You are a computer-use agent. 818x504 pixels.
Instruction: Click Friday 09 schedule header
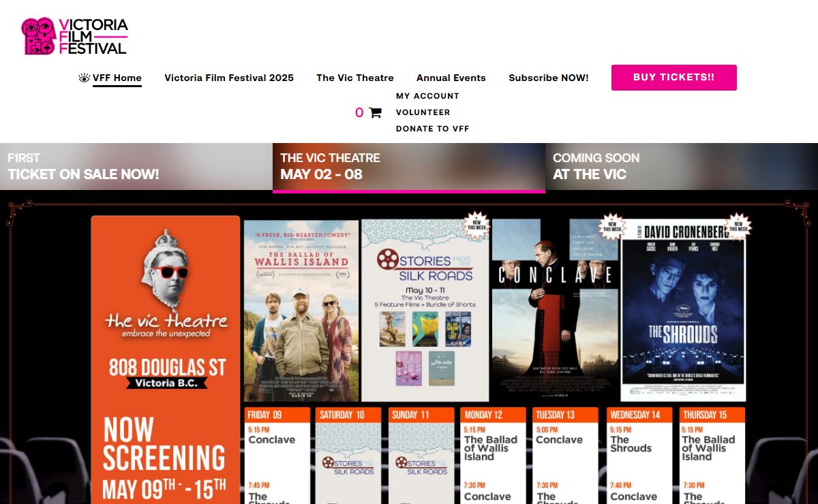point(277,415)
